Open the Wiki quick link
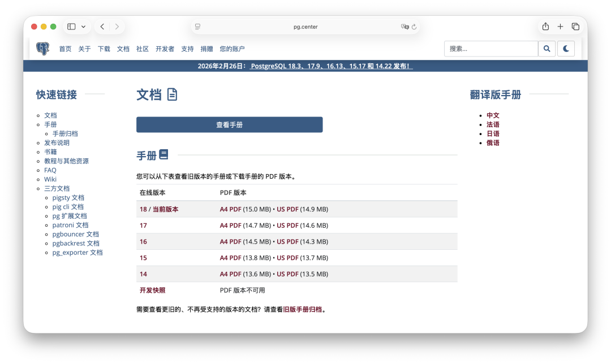This screenshot has width=611, height=364. coord(50,179)
